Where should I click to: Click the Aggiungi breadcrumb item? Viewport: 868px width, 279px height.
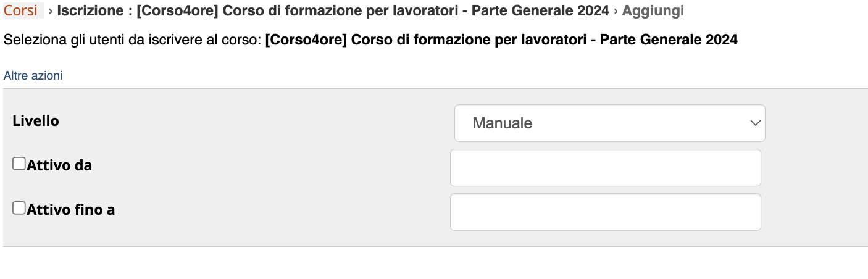pyautogui.click(x=653, y=10)
